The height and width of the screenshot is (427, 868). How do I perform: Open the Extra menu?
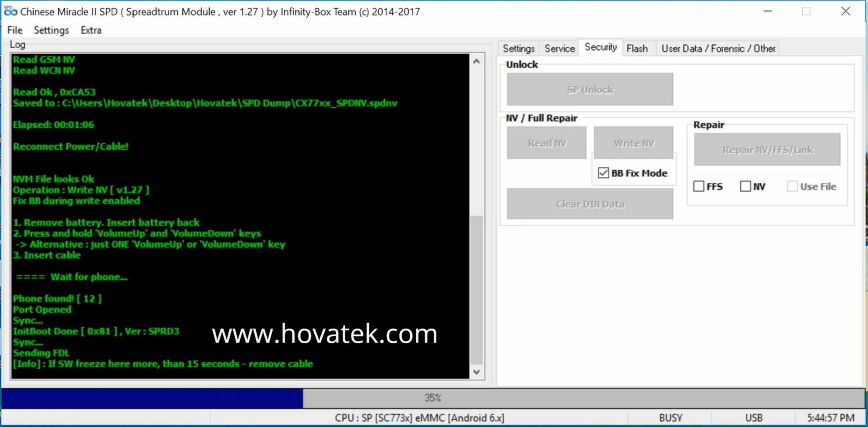(x=91, y=30)
